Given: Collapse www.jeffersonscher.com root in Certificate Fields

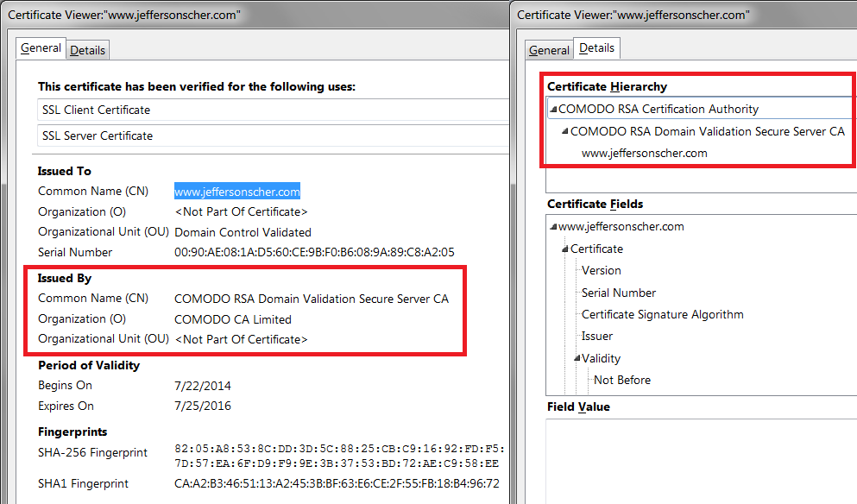Looking at the screenshot, I should (553, 227).
